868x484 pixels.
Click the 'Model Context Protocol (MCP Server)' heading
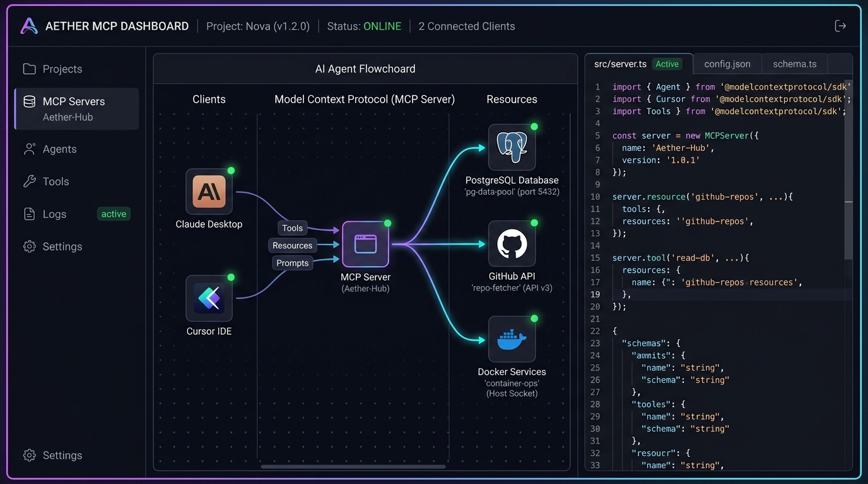click(365, 100)
